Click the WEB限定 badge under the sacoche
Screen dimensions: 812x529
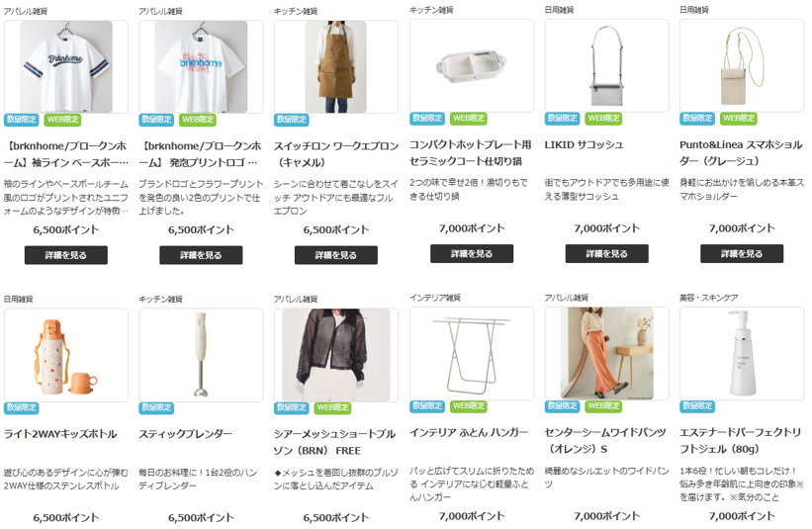click(x=604, y=119)
